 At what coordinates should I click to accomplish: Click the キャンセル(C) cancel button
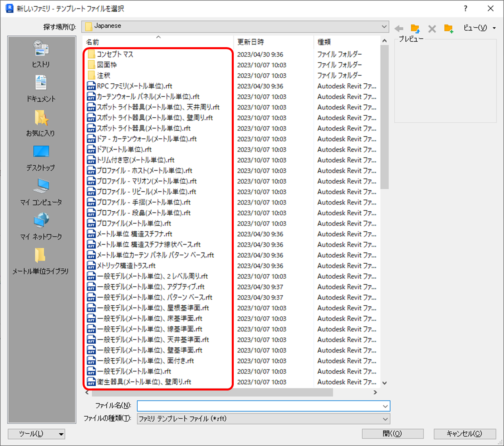[x=465, y=434]
